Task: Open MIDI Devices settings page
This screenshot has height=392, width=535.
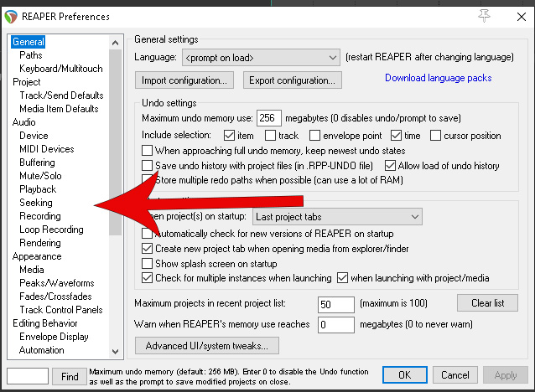Action: coord(46,149)
